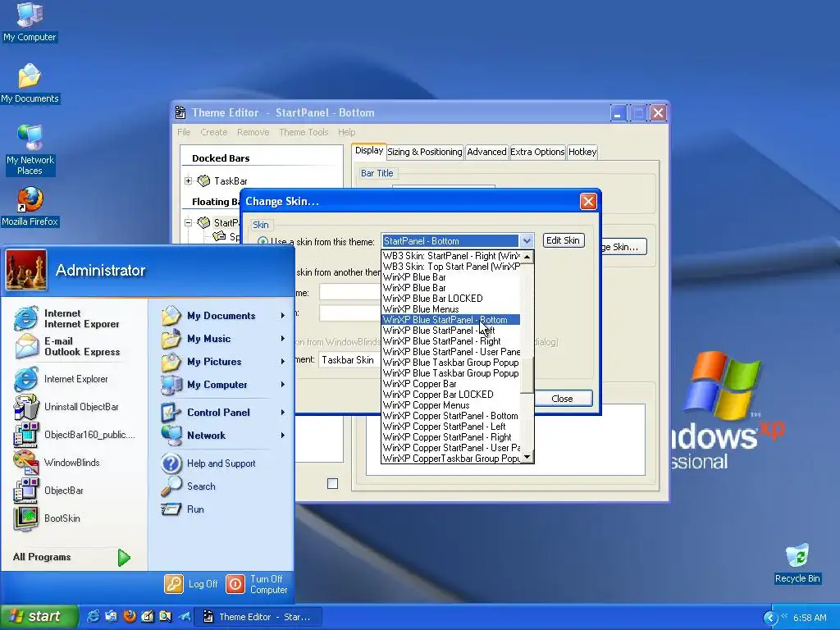Click Internet Explorer quick launch icon
This screenshot has width=840, height=630.
coord(93,617)
